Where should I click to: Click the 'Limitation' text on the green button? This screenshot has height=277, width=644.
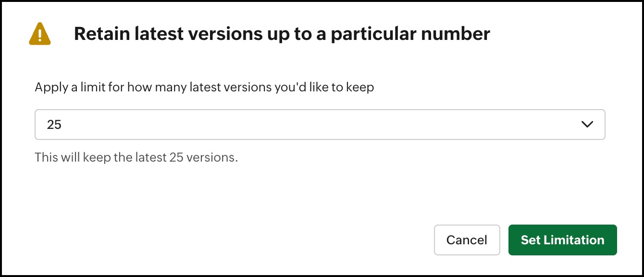click(574, 240)
